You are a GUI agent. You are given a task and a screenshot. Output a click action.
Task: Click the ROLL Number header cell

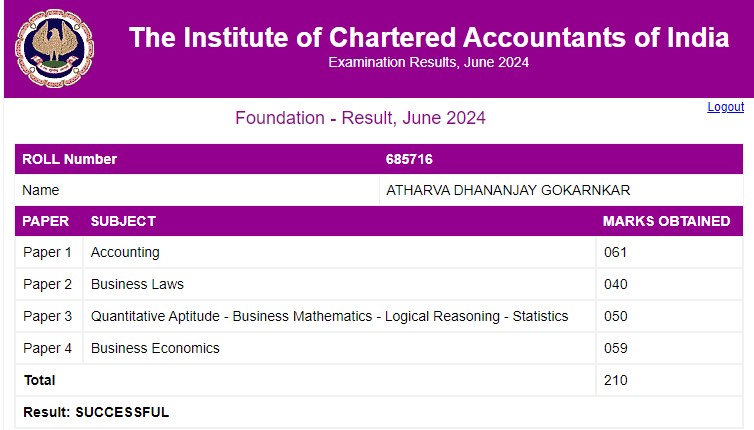point(70,159)
